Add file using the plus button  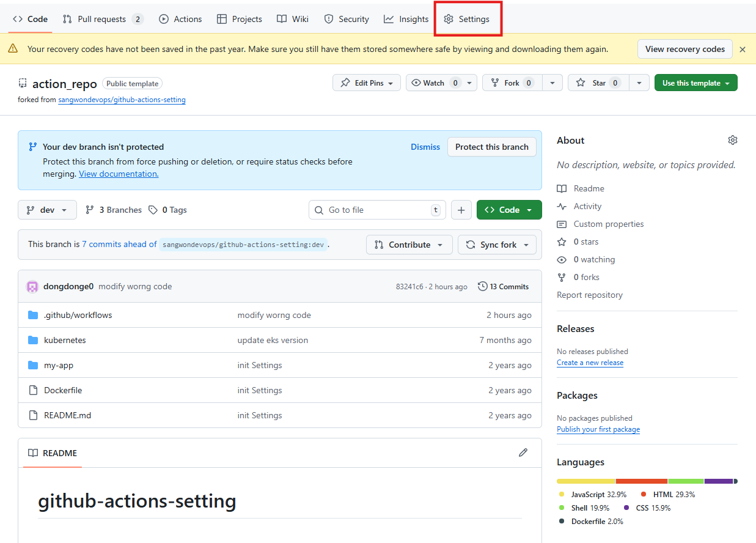tap(461, 210)
